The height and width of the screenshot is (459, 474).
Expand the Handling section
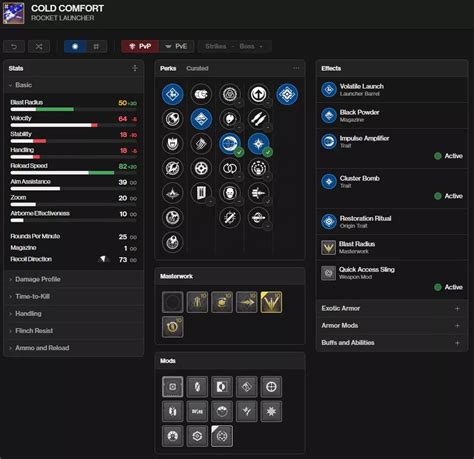[74, 314]
